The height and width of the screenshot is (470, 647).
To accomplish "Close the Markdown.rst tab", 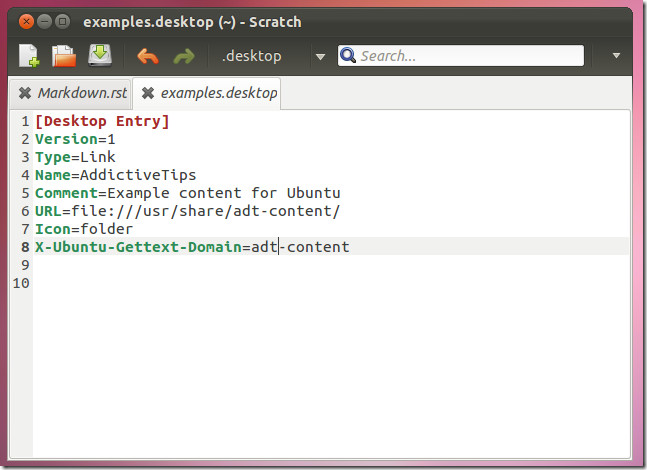I will pos(25,93).
